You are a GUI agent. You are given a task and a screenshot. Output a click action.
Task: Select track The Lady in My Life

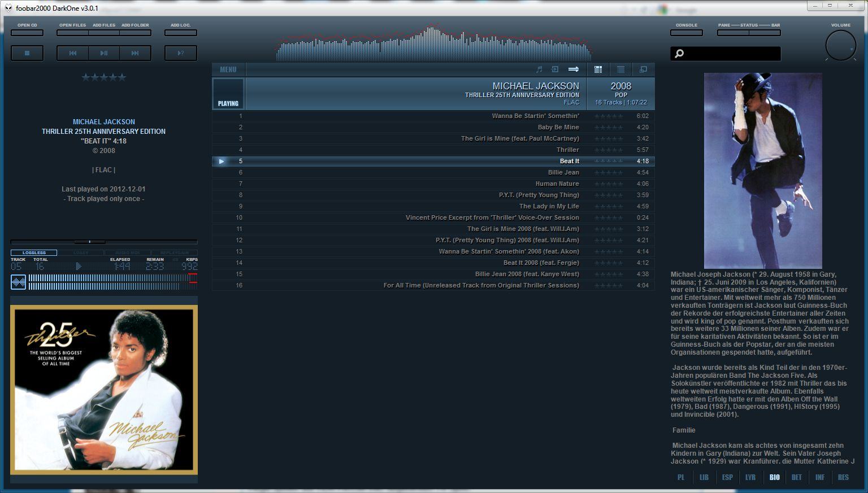[433, 206]
